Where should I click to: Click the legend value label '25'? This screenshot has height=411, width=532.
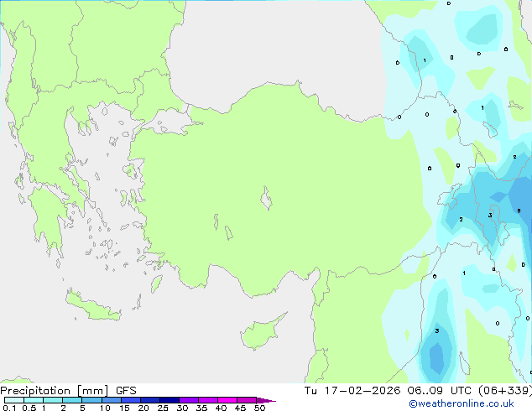click(x=163, y=408)
